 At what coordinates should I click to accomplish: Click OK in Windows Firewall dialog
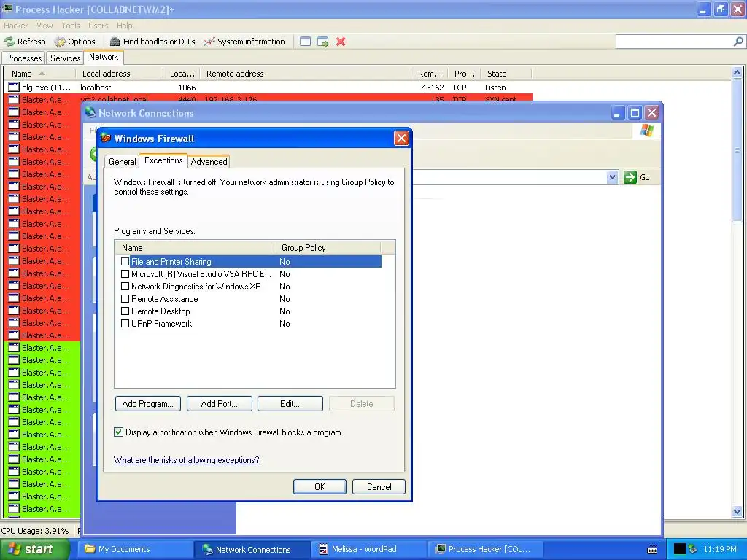coord(320,486)
